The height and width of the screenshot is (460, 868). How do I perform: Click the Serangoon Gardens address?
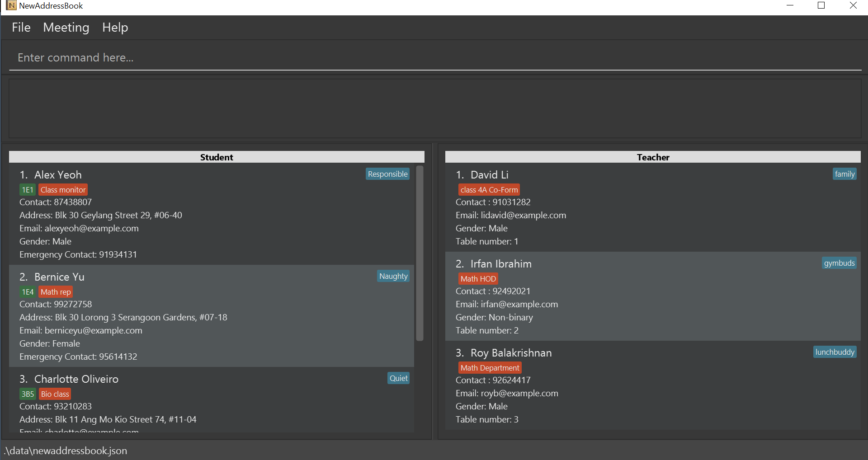coord(123,317)
